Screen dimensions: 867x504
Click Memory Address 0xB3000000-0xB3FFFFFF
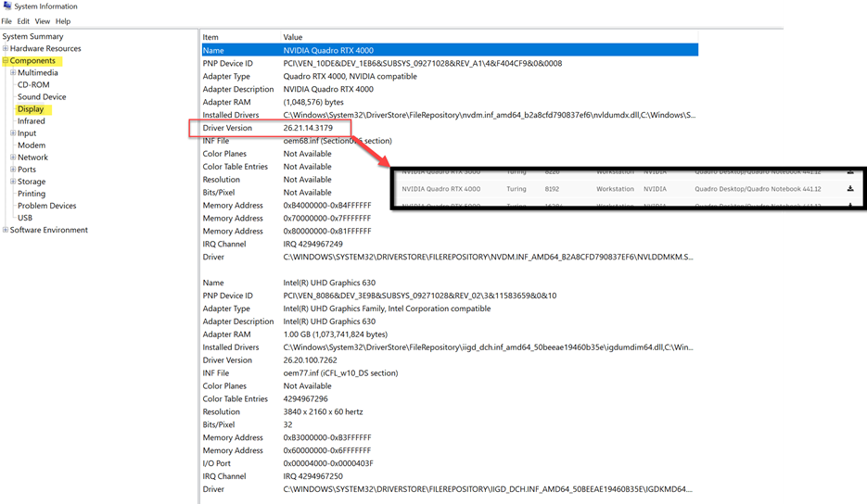pyautogui.click(x=327, y=437)
